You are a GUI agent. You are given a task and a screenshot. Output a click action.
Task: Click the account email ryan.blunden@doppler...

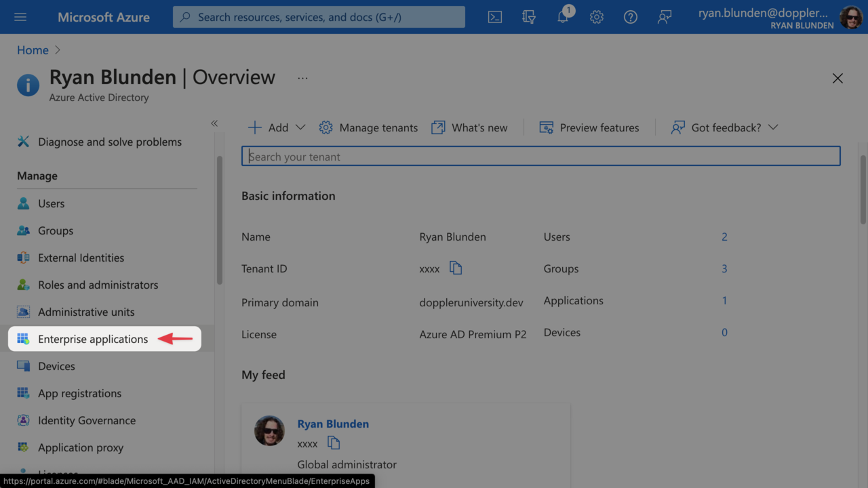pyautogui.click(x=764, y=12)
